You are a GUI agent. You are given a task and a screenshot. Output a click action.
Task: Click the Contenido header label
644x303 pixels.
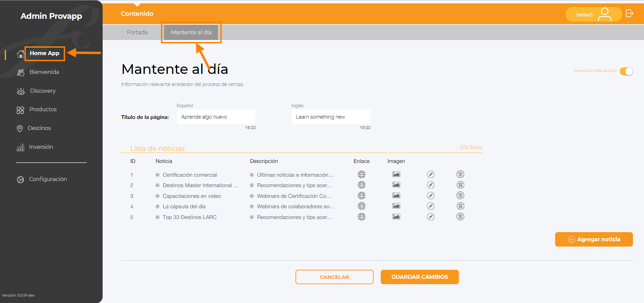(x=137, y=13)
